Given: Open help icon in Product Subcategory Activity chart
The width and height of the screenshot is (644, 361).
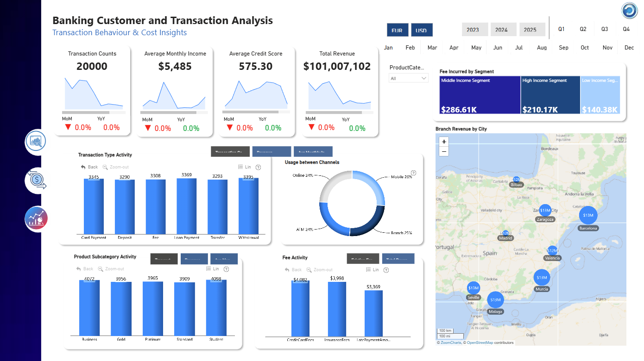Looking at the screenshot, I should 227,269.
